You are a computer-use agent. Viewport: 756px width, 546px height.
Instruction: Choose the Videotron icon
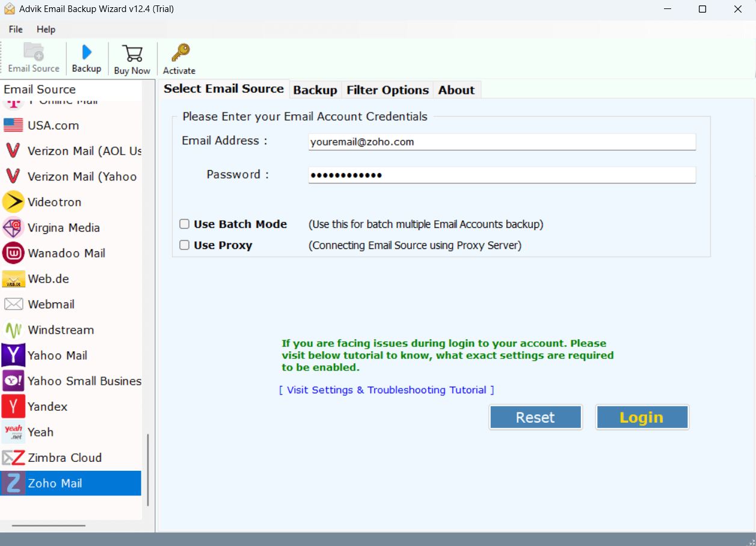point(13,202)
